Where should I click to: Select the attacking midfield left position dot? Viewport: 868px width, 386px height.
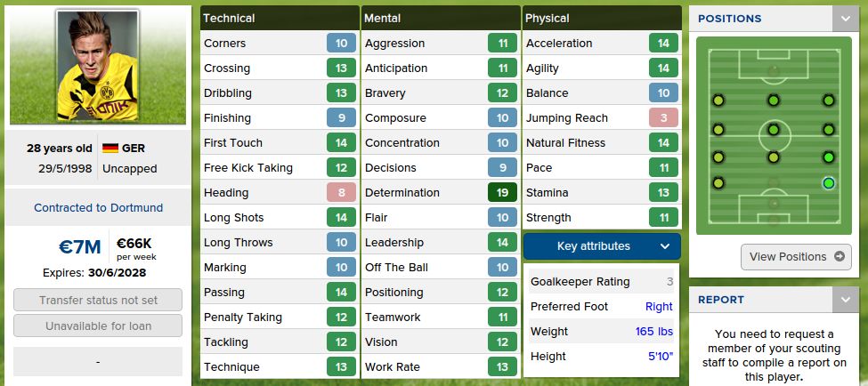click(x=718, y=101)
